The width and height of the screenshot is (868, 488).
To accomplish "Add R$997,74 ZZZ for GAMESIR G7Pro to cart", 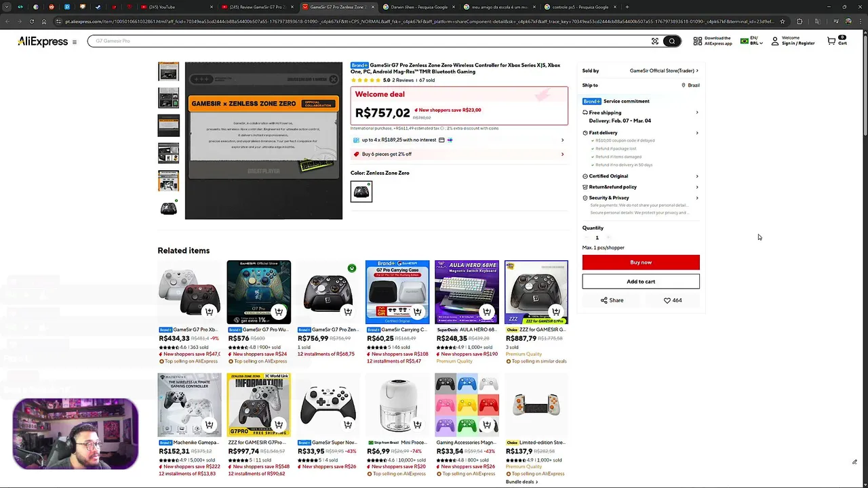I will (279, 425).
